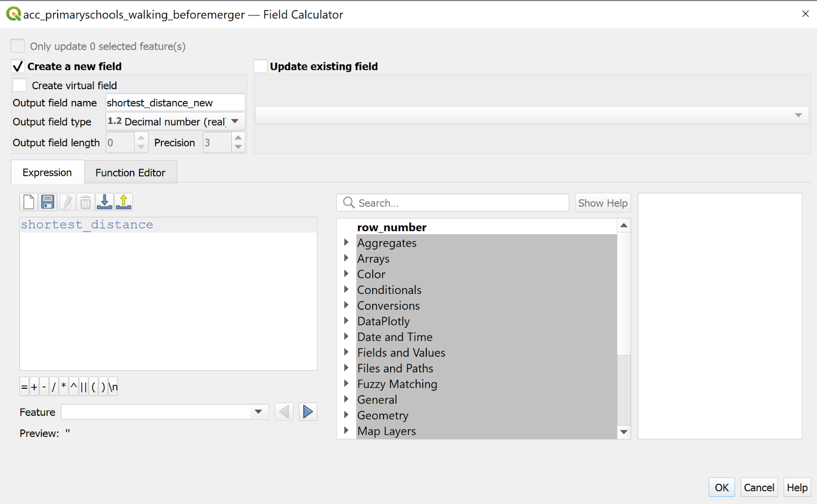Open the Output field type dropdown
The image size is (817, 504).
[175, 121]
